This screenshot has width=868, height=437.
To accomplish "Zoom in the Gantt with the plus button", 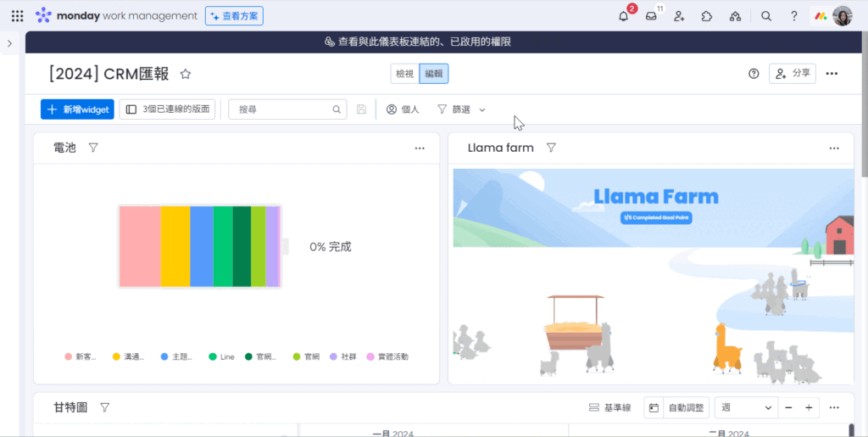I will click(809, 407).
